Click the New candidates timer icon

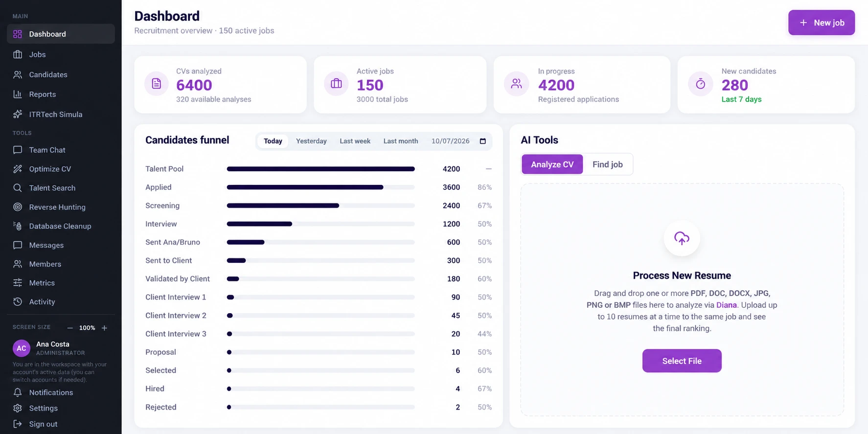click(x=701, y=84)
